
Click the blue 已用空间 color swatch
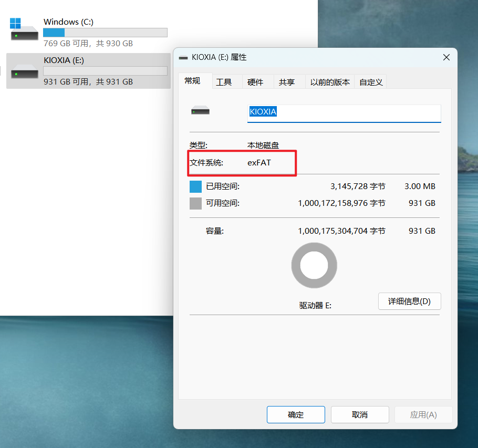pos(195,186)
